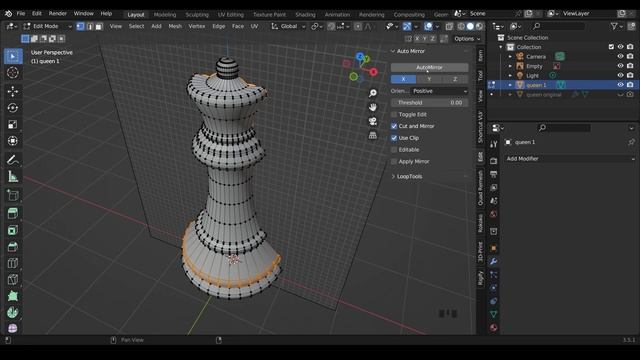Open the Render menu
The height and width of the screenshot is (360, 640).
tap(58, 13)
